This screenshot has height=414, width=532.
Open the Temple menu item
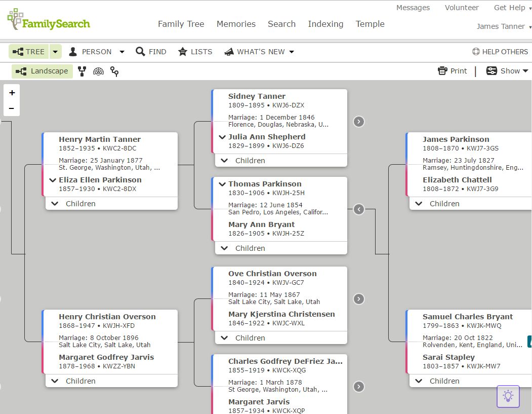tap(370, 24)
